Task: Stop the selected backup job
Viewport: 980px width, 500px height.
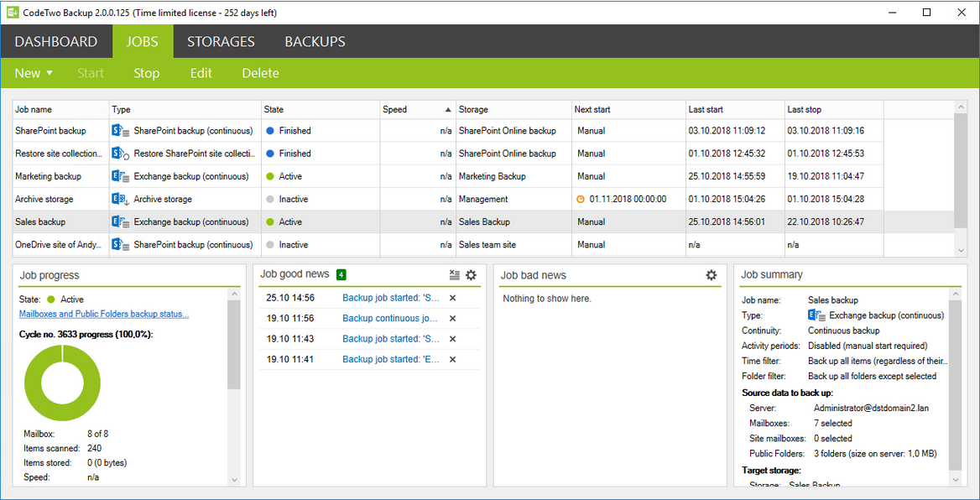Action: coord(146,73)
